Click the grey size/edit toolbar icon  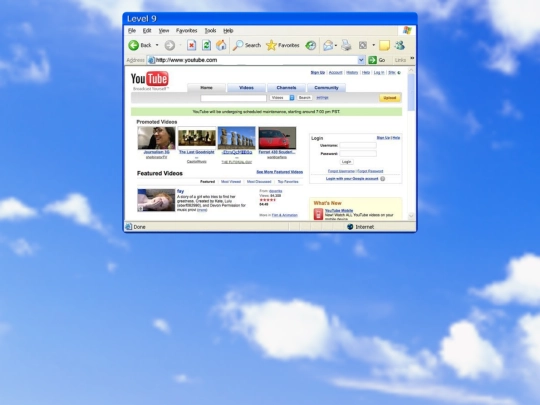tap(363, 45)
